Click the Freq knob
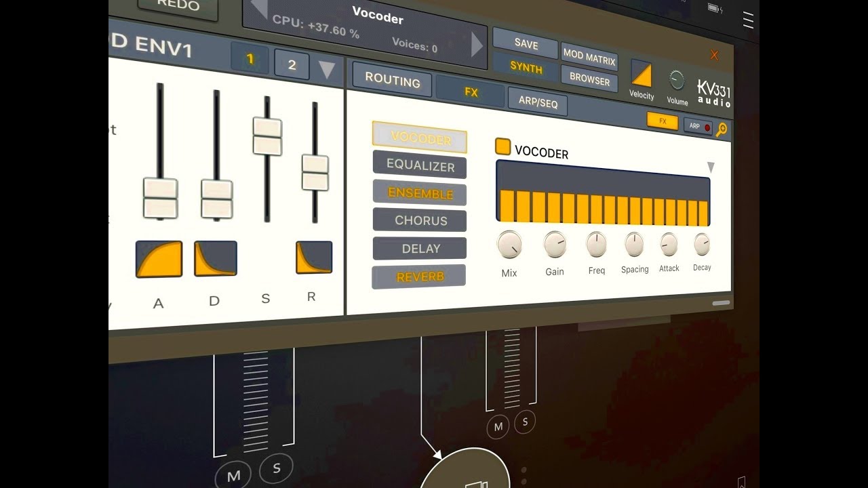The image size is (868, 488). 597,244
